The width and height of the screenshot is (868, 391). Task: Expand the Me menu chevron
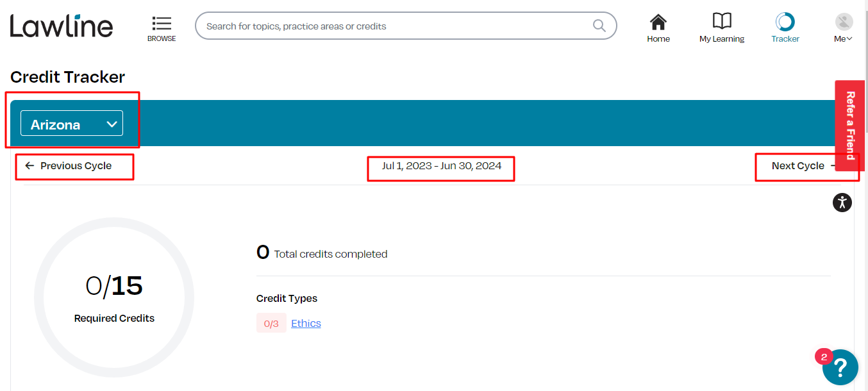click(849, 39)
